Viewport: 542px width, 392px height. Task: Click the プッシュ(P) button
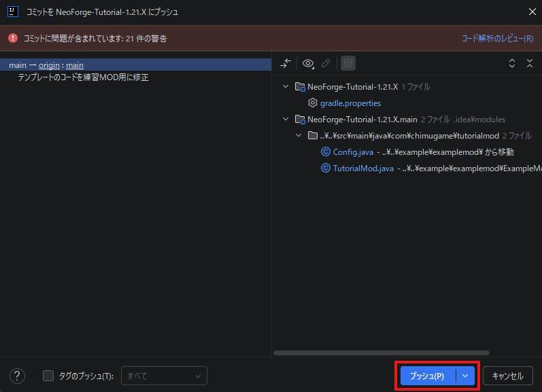coord(427,376)
